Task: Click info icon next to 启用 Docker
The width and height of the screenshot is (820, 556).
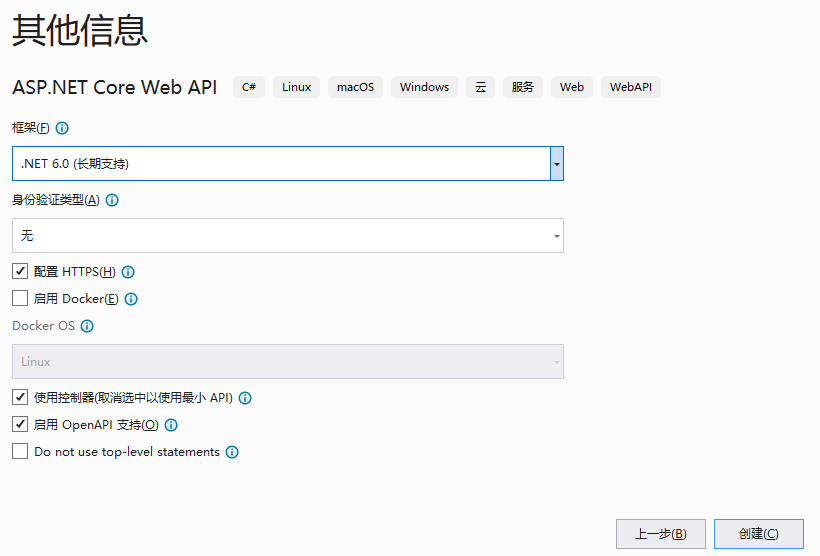Action: coord(131,299)
